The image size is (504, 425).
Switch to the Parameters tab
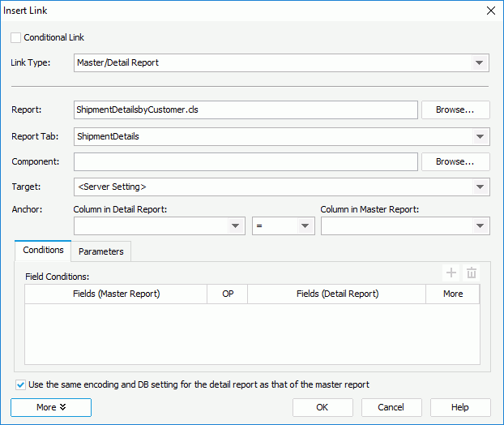101,251
